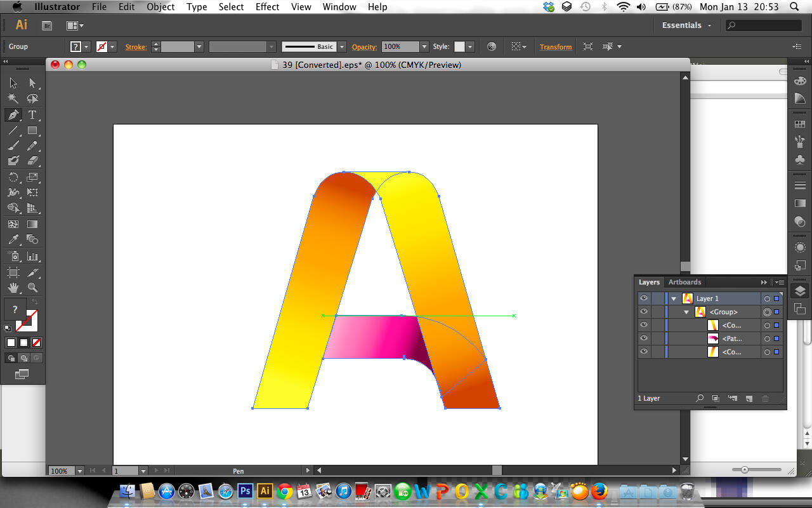Screen dimensions: 812x508
Task: Select the Selection (black arrow) tool
Action: pyautogui.click(x=13, y=83)
